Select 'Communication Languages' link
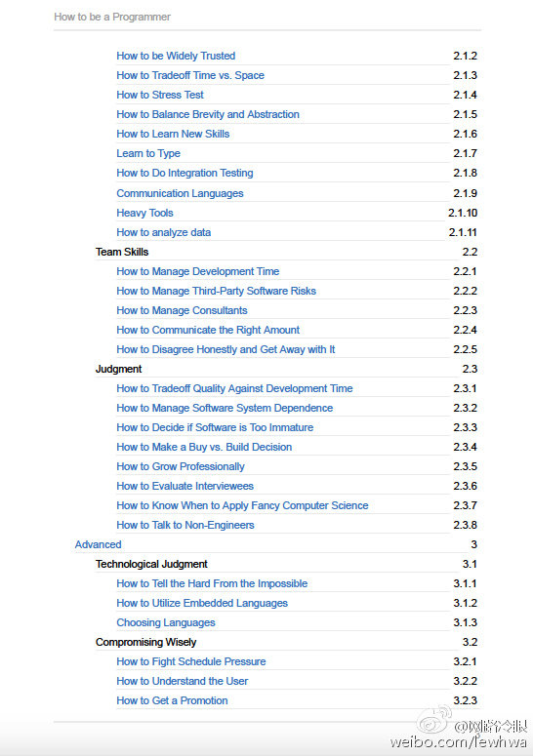The height and width of the screenshot is (756, 533). (180, 193)
